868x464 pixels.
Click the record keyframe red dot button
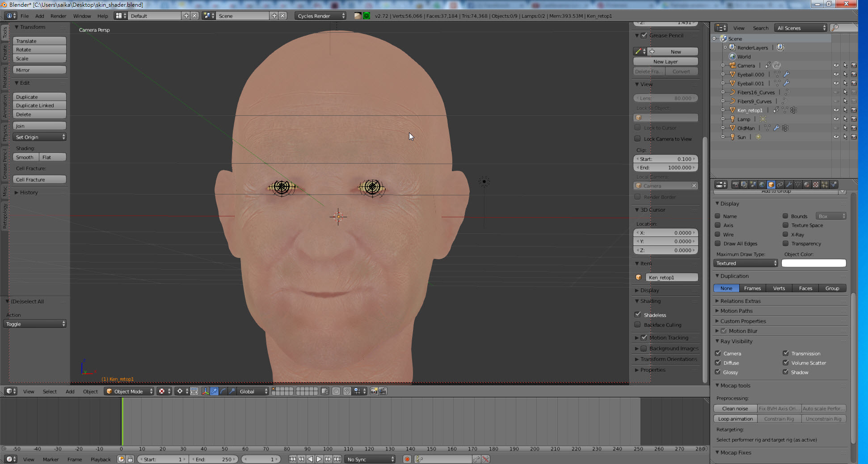pyautogui.click(x=407, y=459)
